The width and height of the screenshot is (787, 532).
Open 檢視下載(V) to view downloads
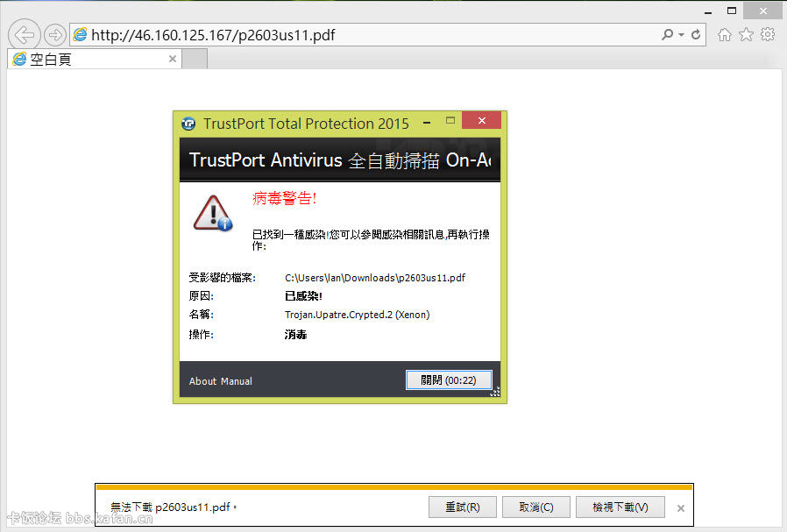click(620, 507)
